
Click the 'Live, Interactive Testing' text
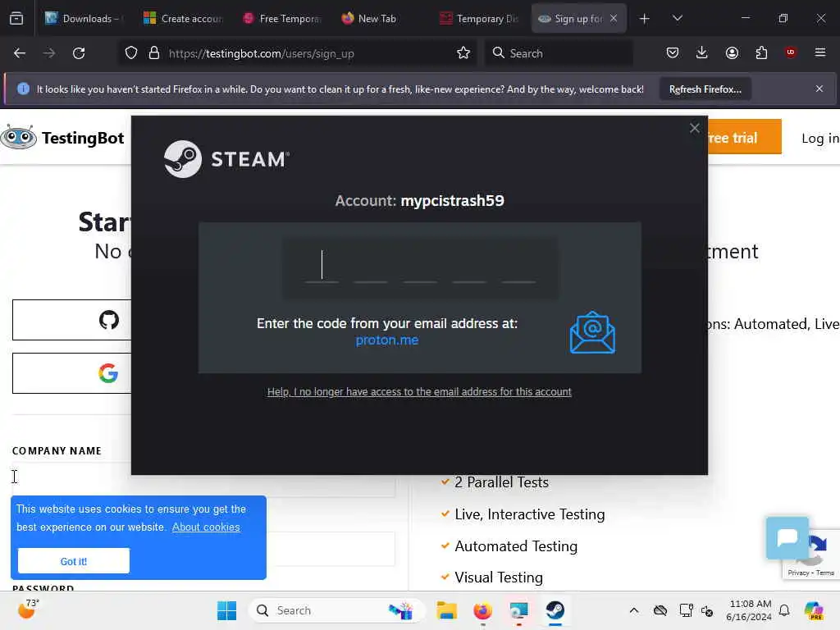point(529,514)
